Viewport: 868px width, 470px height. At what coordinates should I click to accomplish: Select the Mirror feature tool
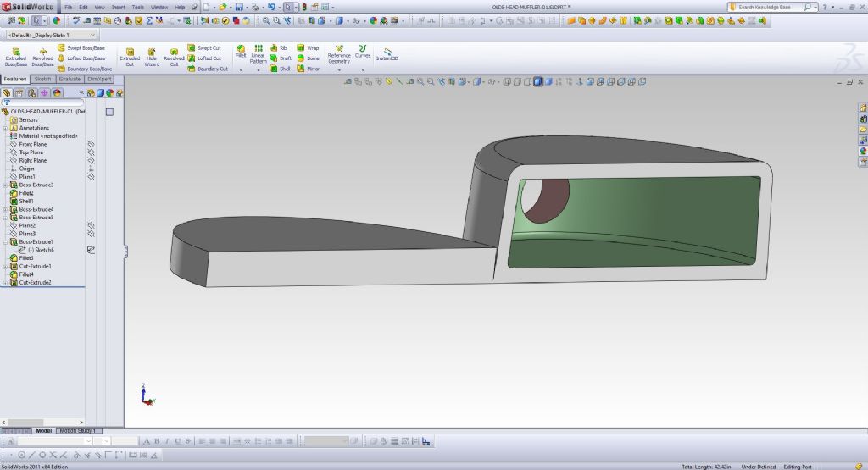pos(308,69)
